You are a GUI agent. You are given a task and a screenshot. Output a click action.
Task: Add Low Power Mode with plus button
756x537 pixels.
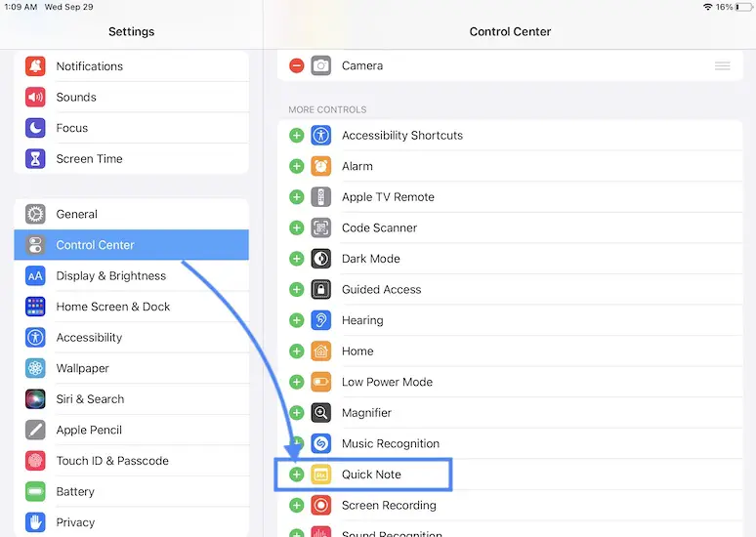(x=297, y=382)
